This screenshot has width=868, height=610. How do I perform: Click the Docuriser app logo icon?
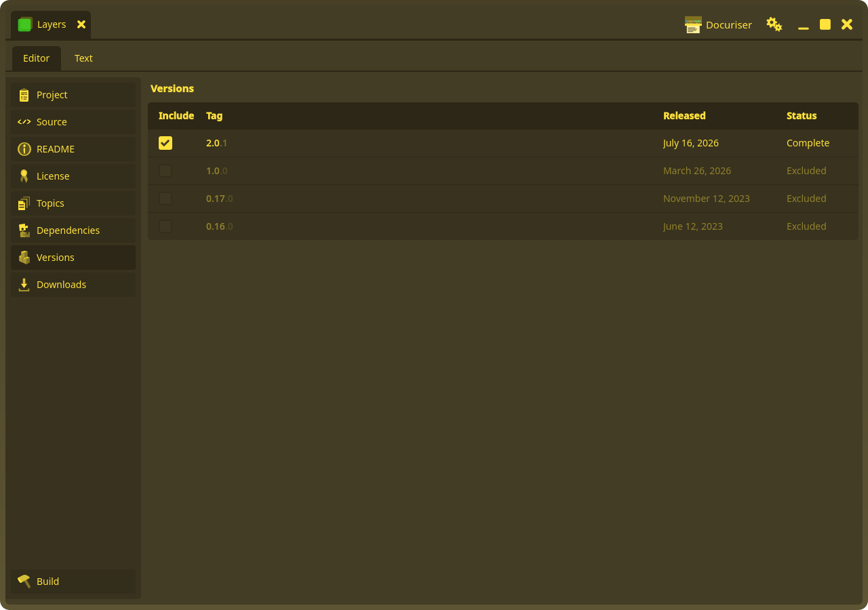(x=693, y=25)
